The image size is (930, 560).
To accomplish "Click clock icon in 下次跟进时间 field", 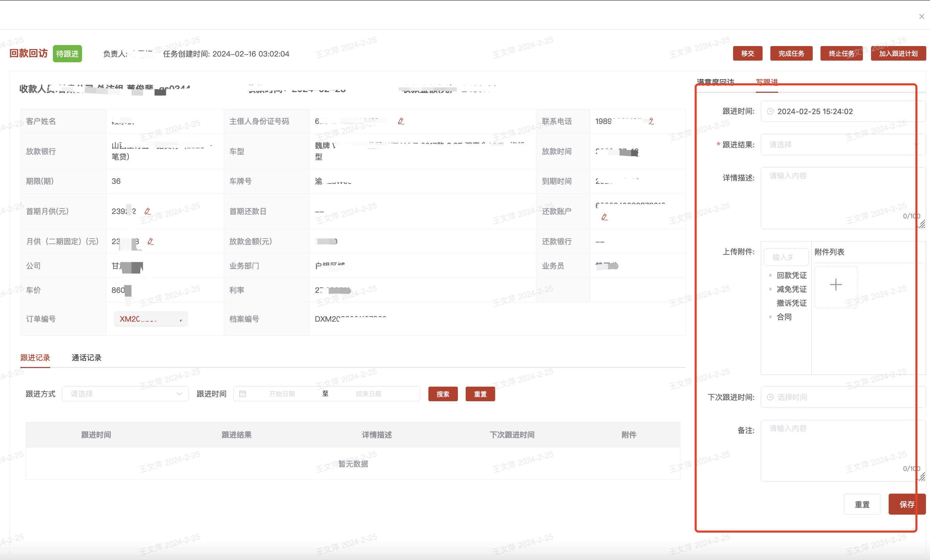I will tap(770, 397).
